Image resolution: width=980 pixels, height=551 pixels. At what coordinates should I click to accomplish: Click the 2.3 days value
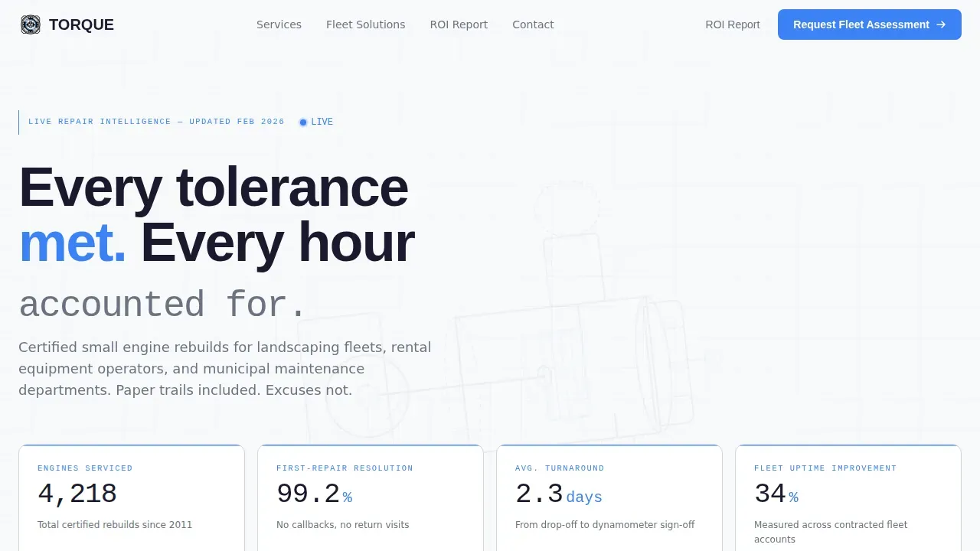(x=559, y=494)
